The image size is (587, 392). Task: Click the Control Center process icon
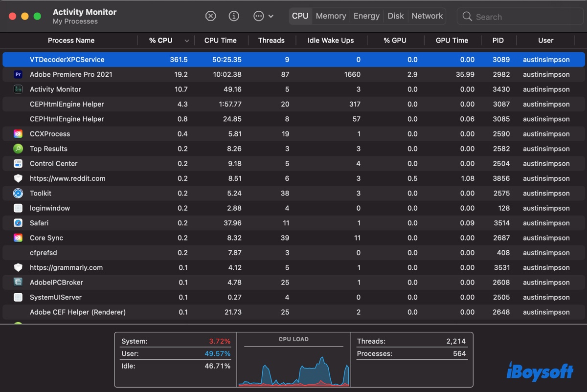pos(18,164)
